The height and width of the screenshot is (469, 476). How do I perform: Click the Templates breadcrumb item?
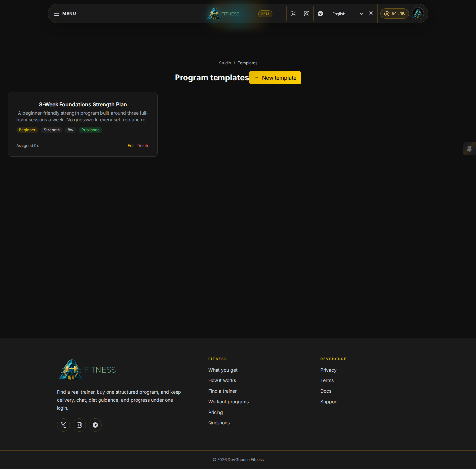(247, 63)
